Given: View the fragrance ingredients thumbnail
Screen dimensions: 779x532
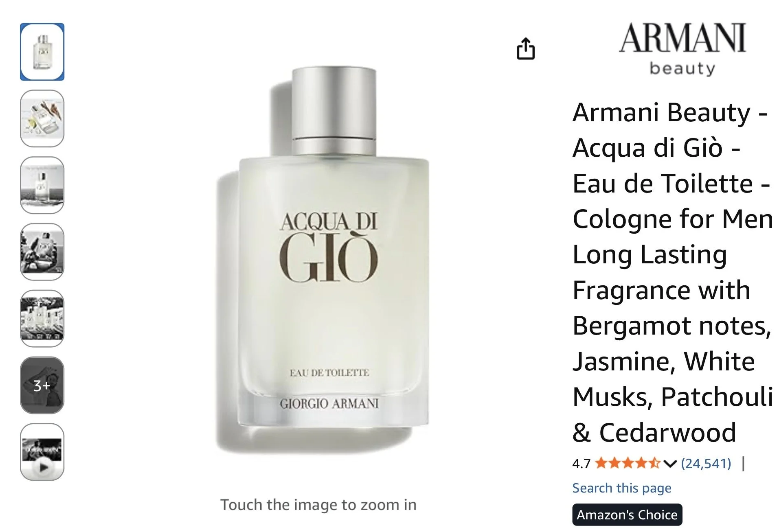Looking at the screenshot, I should click(42, 118).
